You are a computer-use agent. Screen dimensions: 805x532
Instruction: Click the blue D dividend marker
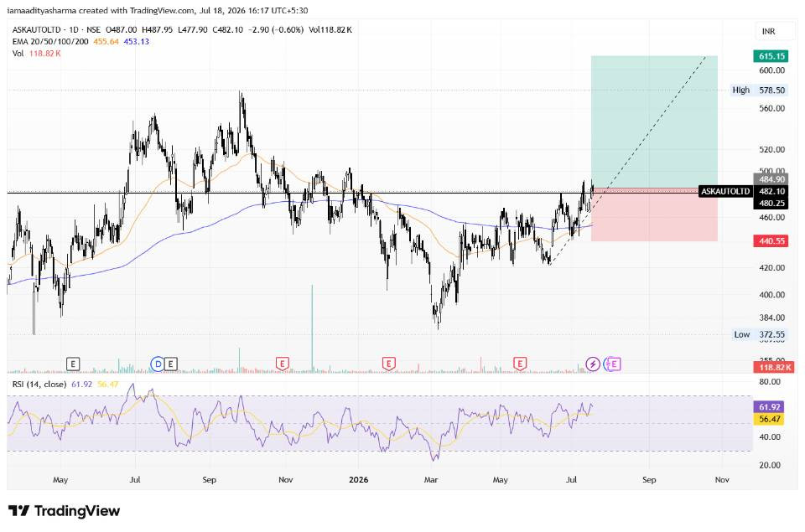(x=158, y=364)
